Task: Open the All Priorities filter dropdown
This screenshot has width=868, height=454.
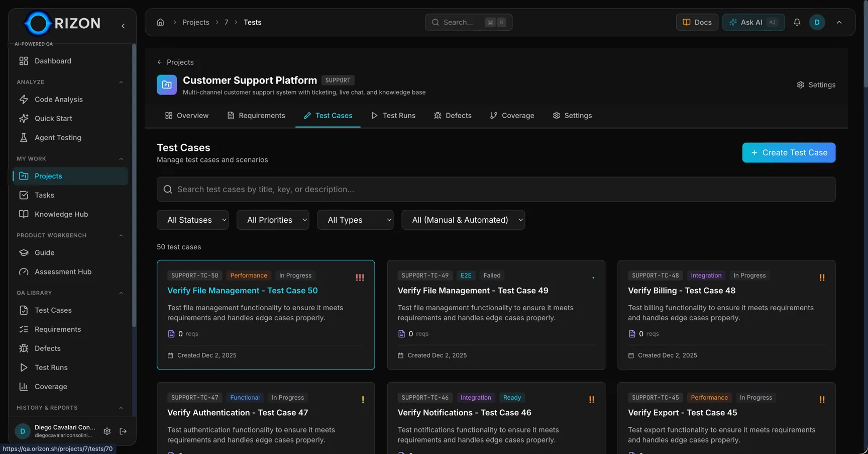Action: click(273, 220)
